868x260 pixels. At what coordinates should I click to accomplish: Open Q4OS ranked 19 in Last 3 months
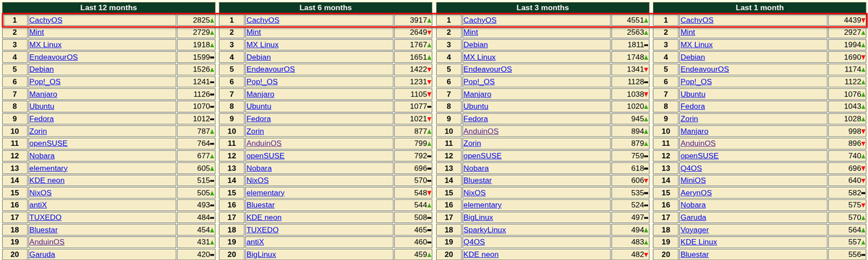click(x=475, y=242)
